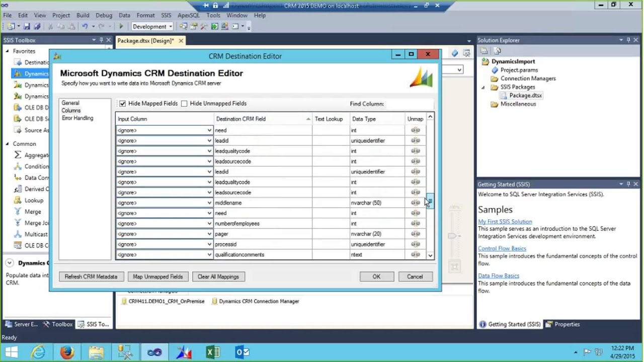Switch to the Properties tab
This screenshot has width=644, height=362.
[563, 324]
